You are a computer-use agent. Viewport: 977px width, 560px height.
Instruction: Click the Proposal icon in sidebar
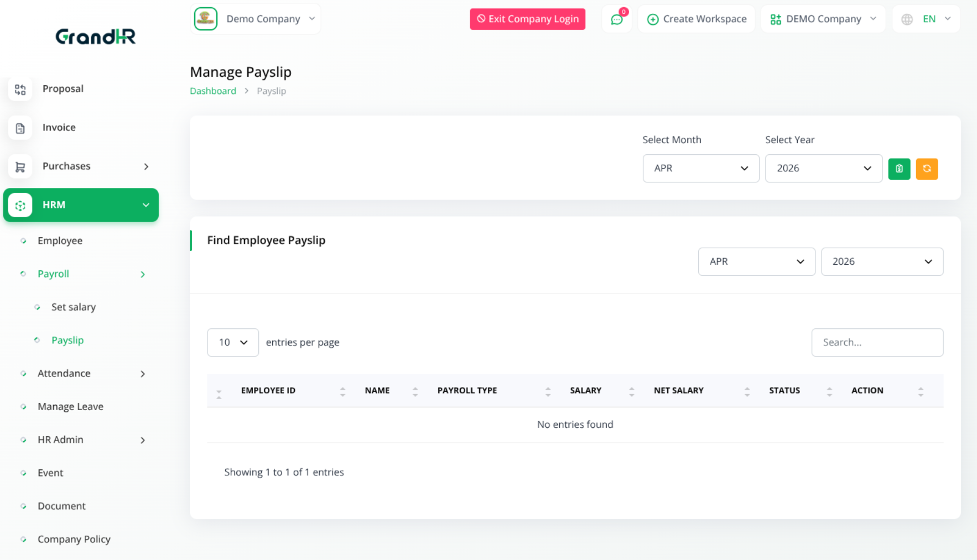(x=20, y=89)
